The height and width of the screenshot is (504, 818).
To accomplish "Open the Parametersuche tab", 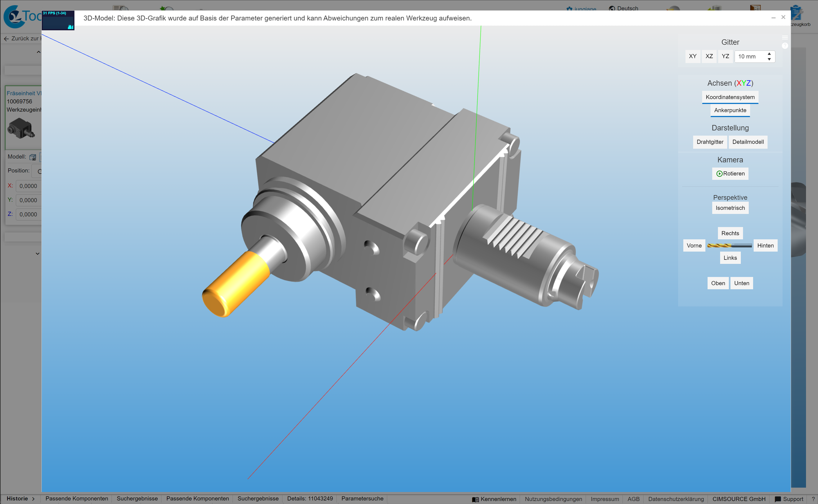I will [x=362, y=498].
